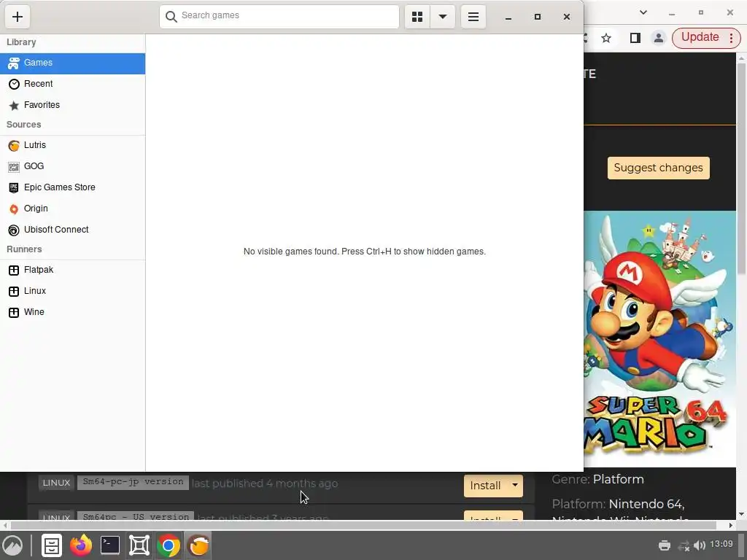Viewport: 747px width, 560px height.
Task: Click the Games controller icon in the sidebar
Action: pos(14,63)
